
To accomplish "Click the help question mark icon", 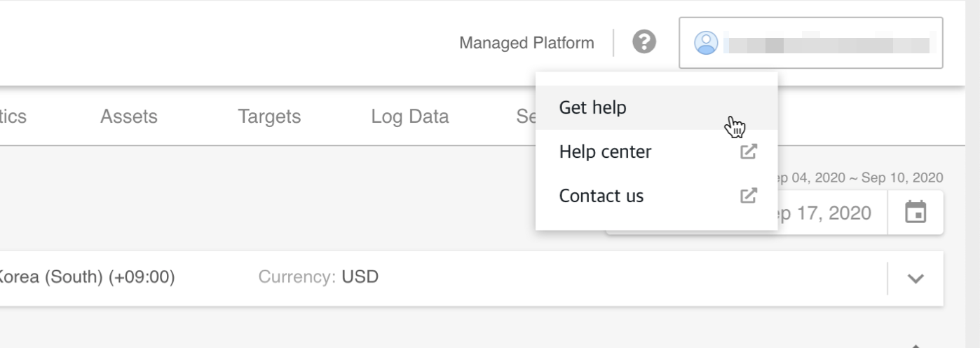I will (644, 43).
